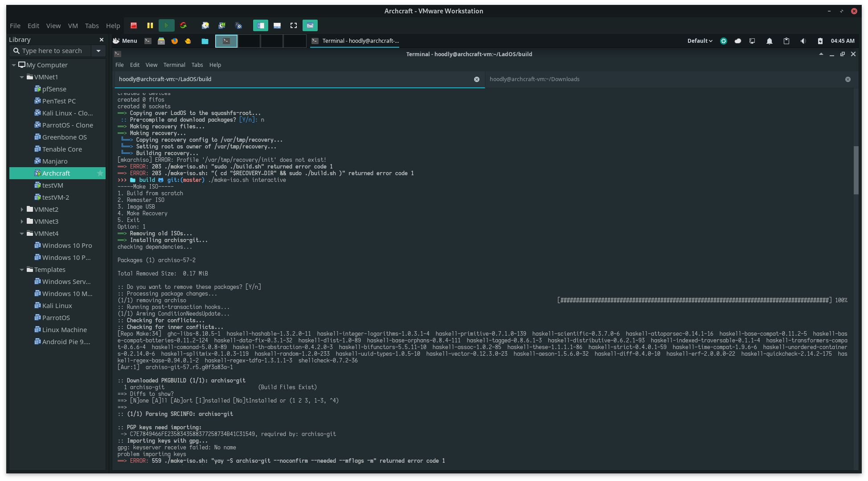Take a snapshot of this virtual machine
Screen dimensions: 868x481
point(205,25)
